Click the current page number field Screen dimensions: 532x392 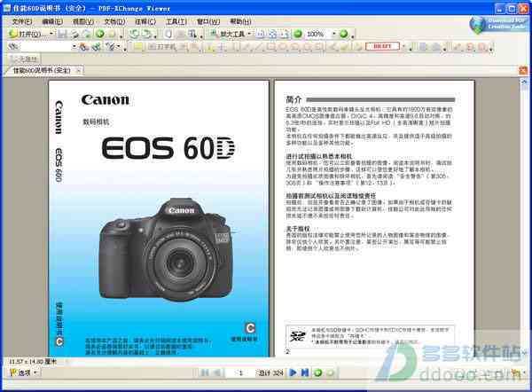241,372
